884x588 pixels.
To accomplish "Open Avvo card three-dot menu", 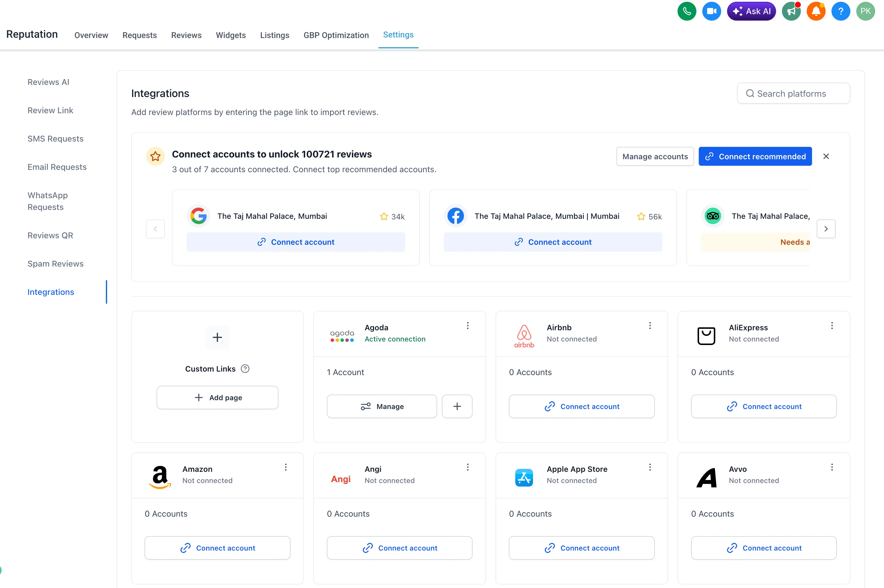I will tap(832, 467).
